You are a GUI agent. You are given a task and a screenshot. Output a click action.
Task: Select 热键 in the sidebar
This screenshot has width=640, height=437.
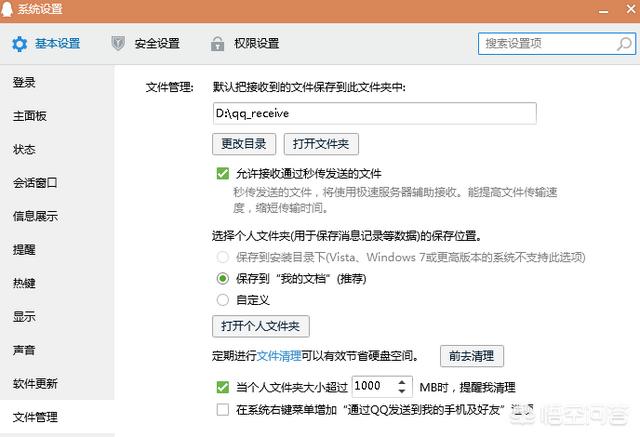pyautogui.click(x=57, y=283)
